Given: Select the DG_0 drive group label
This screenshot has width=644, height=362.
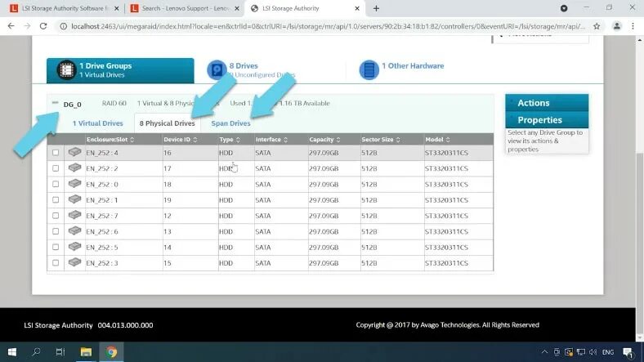Looking at the screenshot, I should (x=72, y=105).
